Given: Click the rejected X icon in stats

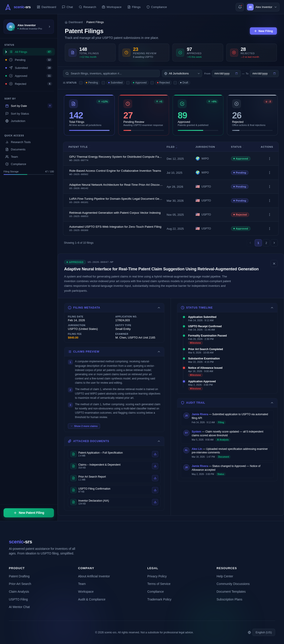Looking at the screenshot, I should pos(234,52).
